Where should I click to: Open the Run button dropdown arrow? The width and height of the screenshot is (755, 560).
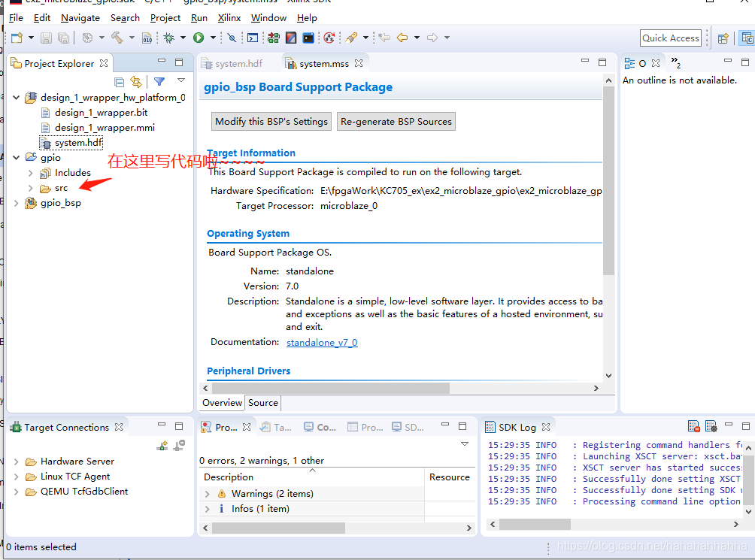(x=213, y=38)
